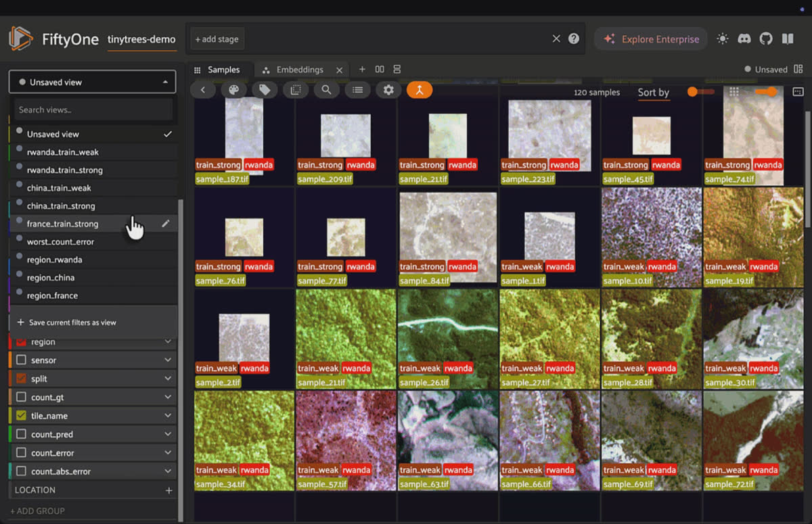Click the FiftyOne logo icon
This screenshot has height=524, width=812.
pos(21,39)
